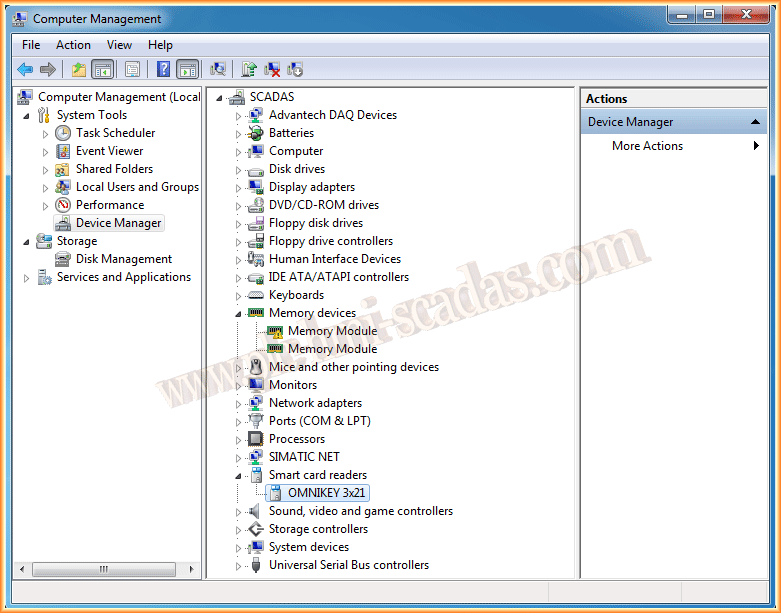The height and width of the screenshot is (613, 781).
Task: Open the Action menu
Action: tap(73, 45)
